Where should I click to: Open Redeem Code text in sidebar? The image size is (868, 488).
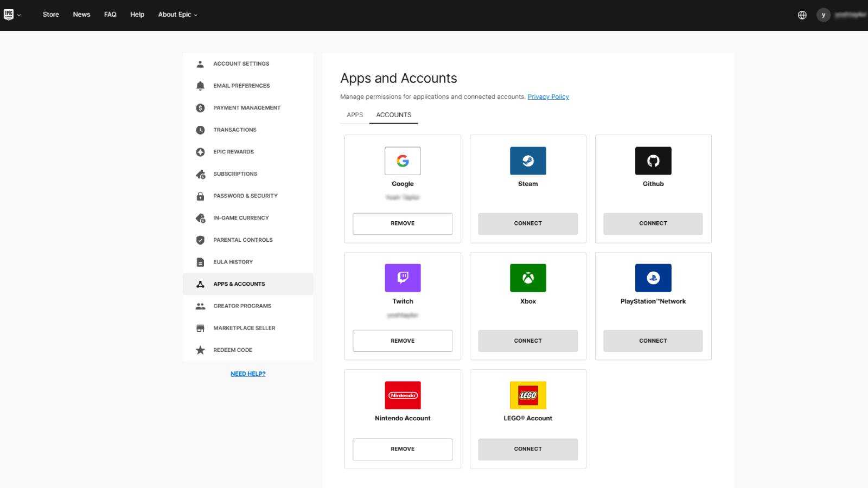click(x=233, y=350)
